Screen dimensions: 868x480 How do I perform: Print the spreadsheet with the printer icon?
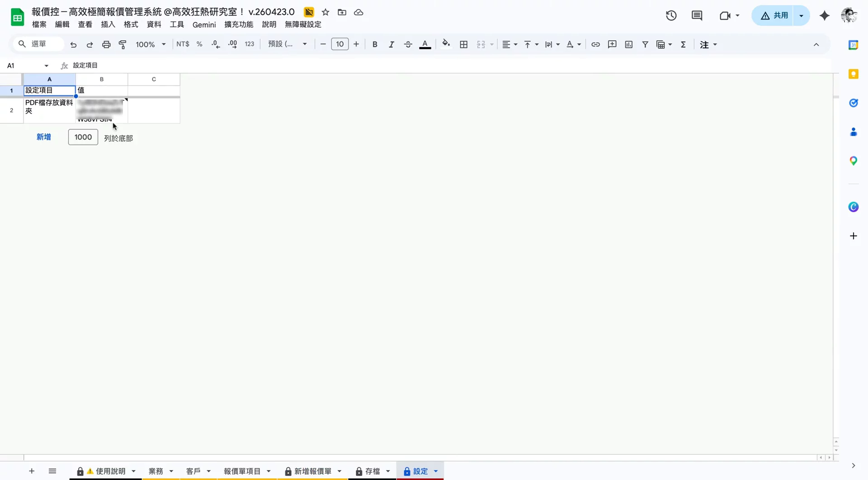(x=106, y=44)
